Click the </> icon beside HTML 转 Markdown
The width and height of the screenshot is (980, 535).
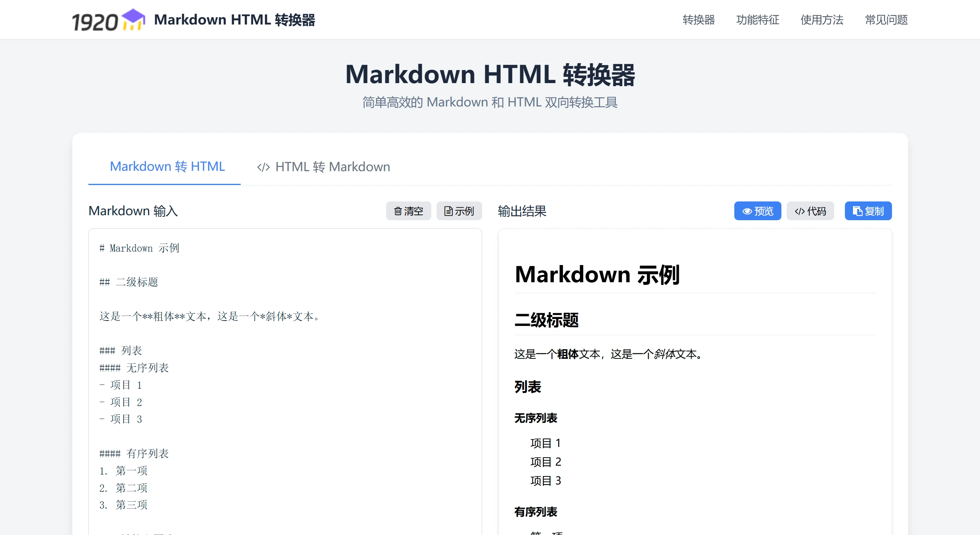coord(263,167)
